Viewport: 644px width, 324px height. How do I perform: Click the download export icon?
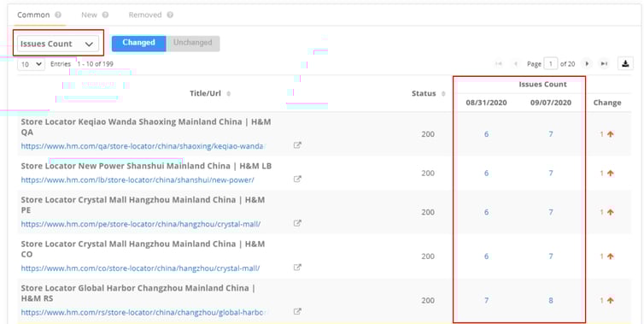click(625, 64)
